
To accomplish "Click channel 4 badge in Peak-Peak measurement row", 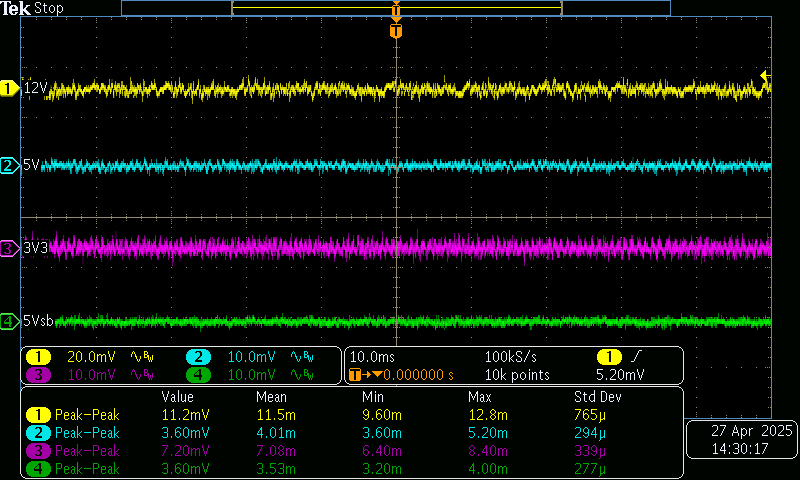I will (x=38, y=469).
